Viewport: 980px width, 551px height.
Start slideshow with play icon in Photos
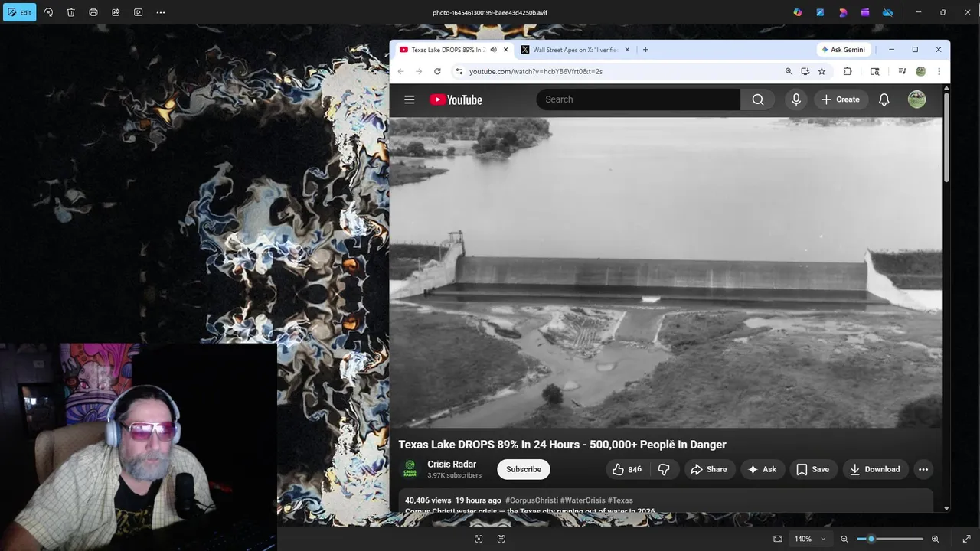point(139,12)
